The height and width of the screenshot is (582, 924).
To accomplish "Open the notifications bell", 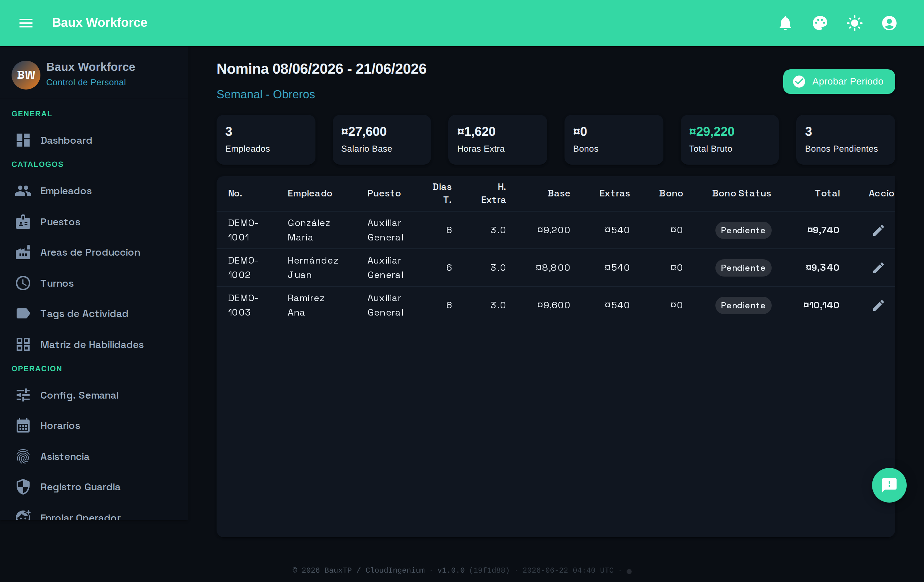I will click(785, 23).
